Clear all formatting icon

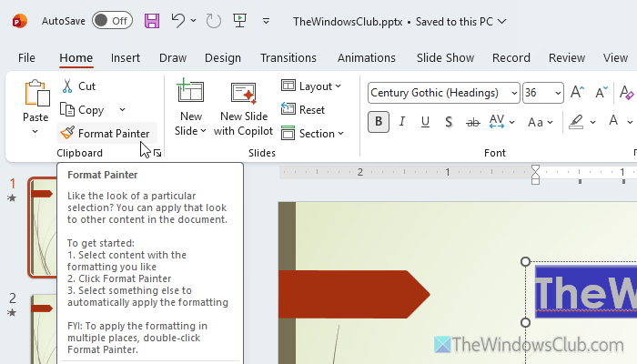tap(626, 93)
